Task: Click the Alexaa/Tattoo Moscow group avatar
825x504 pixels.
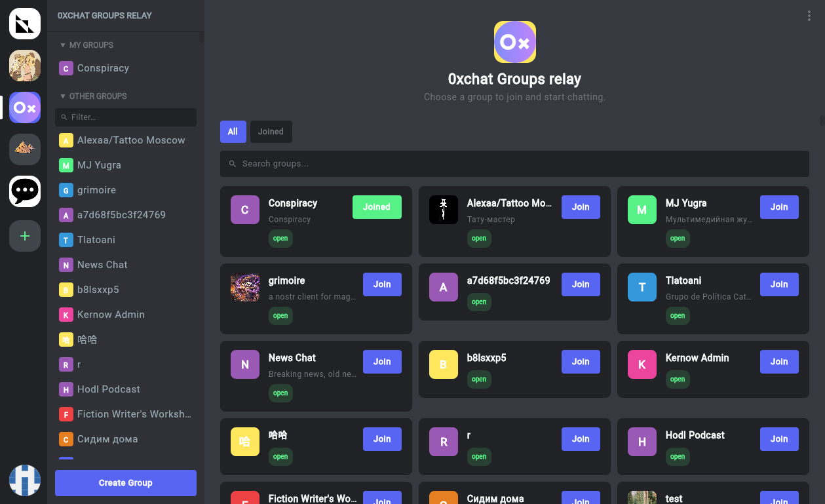Action: (444, 210)
